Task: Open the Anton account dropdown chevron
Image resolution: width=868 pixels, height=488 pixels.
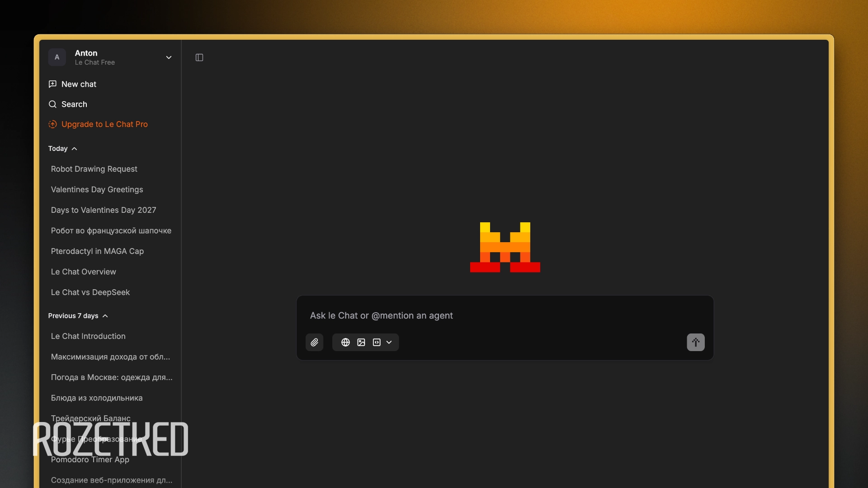Action: (x=169, y=57)
